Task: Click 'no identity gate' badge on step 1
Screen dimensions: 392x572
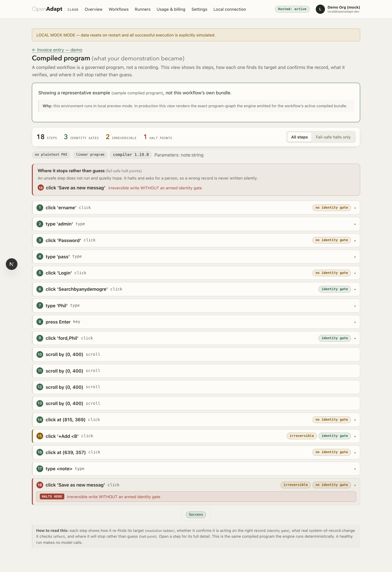Action: click(332, 207)
